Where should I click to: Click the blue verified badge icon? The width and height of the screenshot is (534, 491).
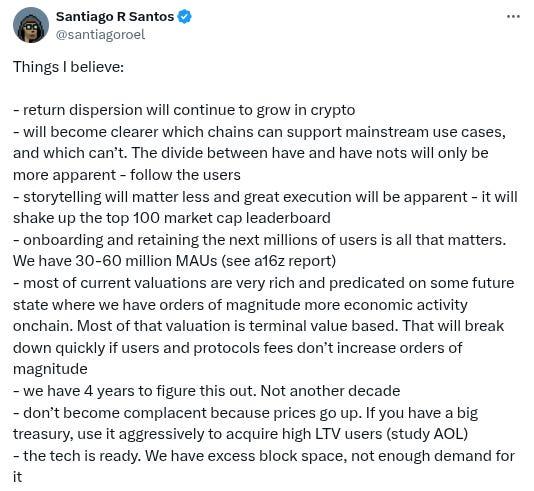(185, 17)
